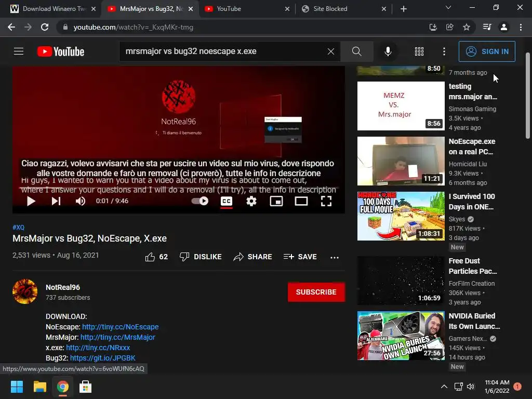The width and height of the screenshot is (532, 399).
Task: Open the tiny.cc/NRxxx link
Action: (98, 348)
